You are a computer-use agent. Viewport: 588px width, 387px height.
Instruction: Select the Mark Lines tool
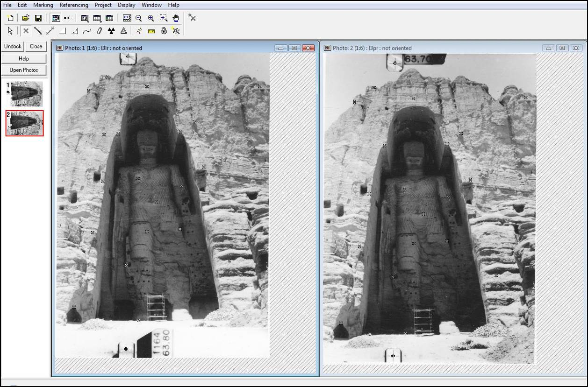click(38, 31)
